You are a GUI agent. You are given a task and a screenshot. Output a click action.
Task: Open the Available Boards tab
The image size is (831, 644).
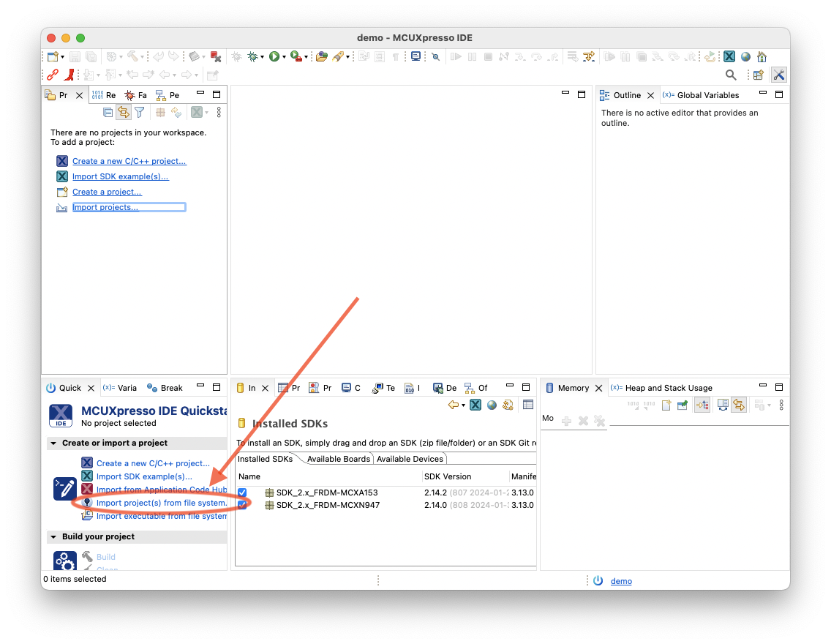coord(339,459)
